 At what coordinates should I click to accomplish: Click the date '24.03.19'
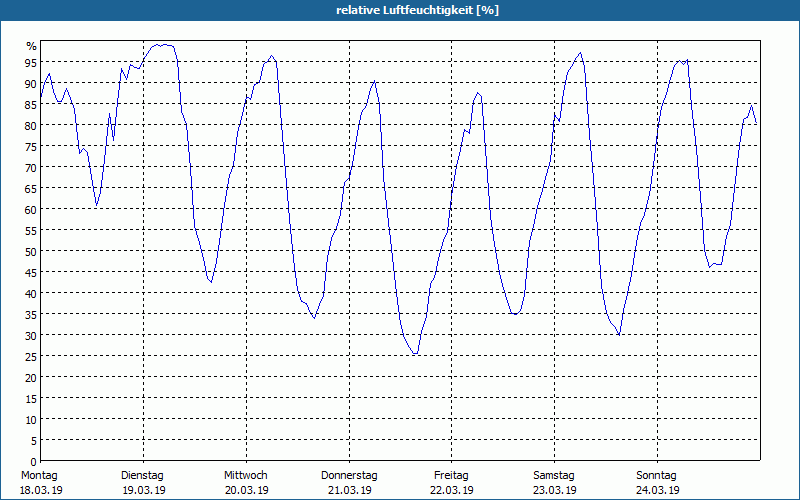click(658, 490)
